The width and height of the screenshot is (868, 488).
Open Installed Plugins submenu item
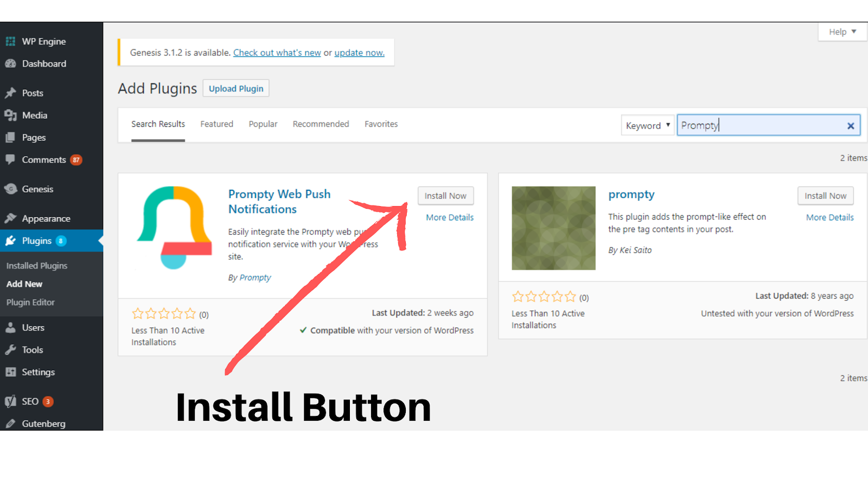point(37,266)
